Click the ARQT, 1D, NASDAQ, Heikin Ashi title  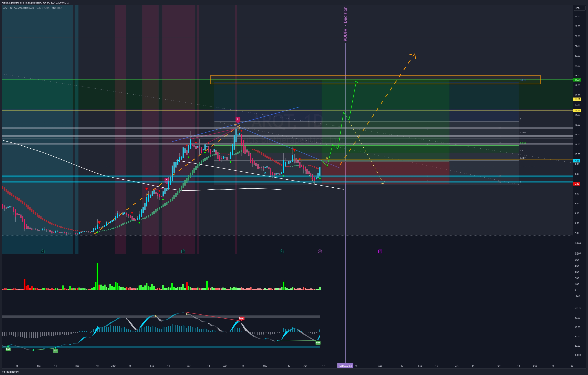pyautogui.click(x=19, y=8)
